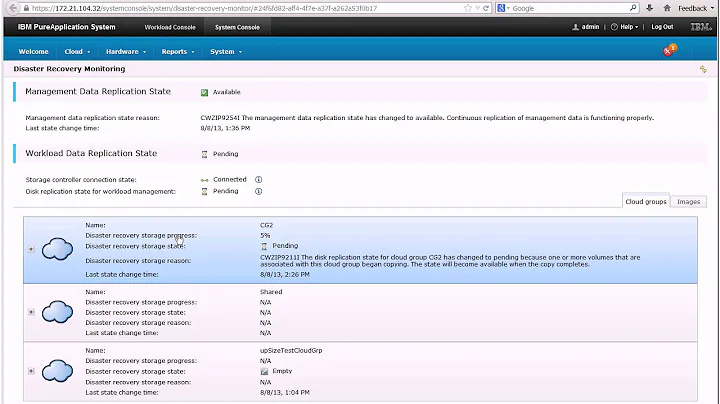Expand the CG2 cloud group row
The height and width of the screenshot is (404, 720).
coord(31,249)
